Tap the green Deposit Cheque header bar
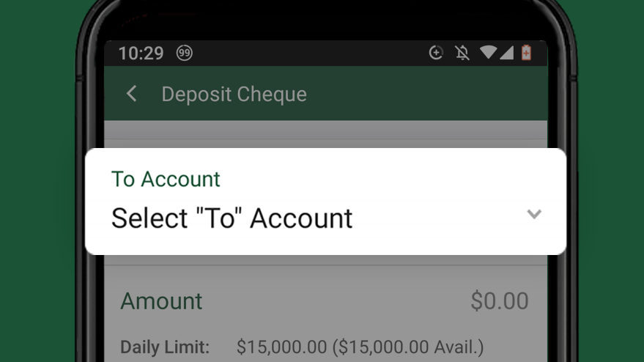Image resolution: width=644 pixels, height=362 pixels. [326, 93]
